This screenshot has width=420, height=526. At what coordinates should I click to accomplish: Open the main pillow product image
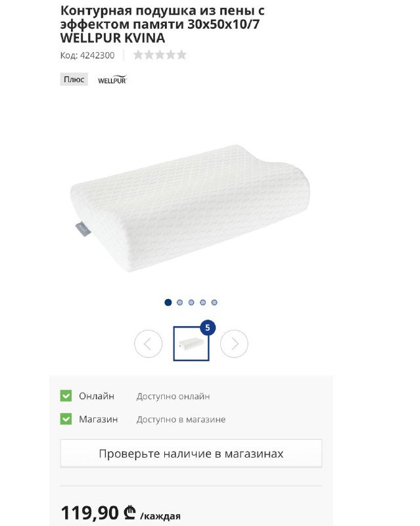point(190,208)
